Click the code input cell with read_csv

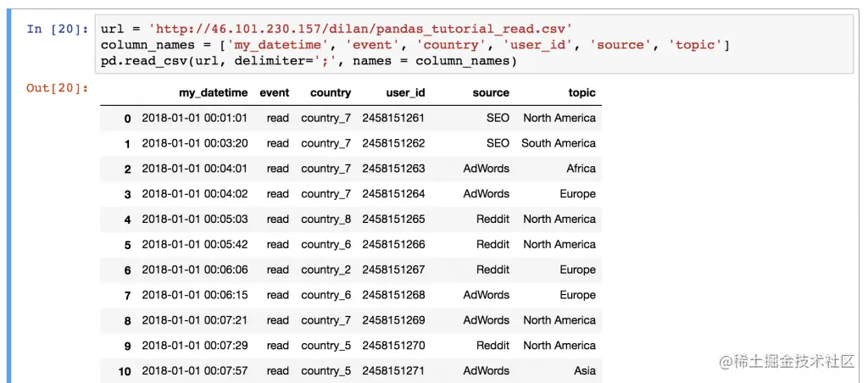pyautogui.click(x=474, y=44)
